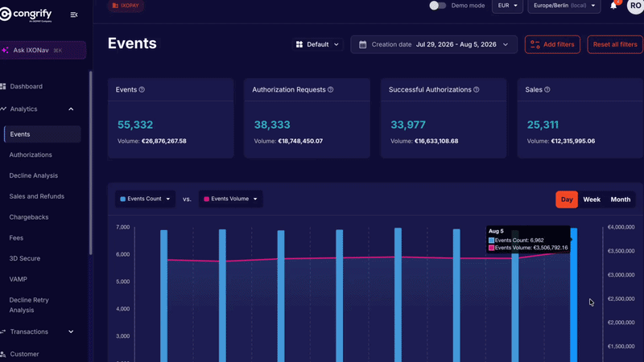
Task: Click the Events info help icon
Action: pyautogui.click(x=142, y=89)
